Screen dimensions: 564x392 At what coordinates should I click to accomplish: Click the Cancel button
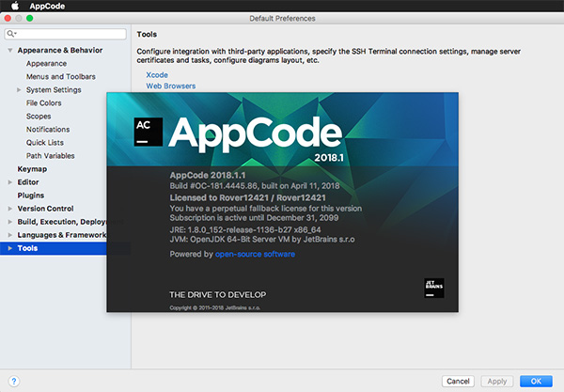coord(458,382)
